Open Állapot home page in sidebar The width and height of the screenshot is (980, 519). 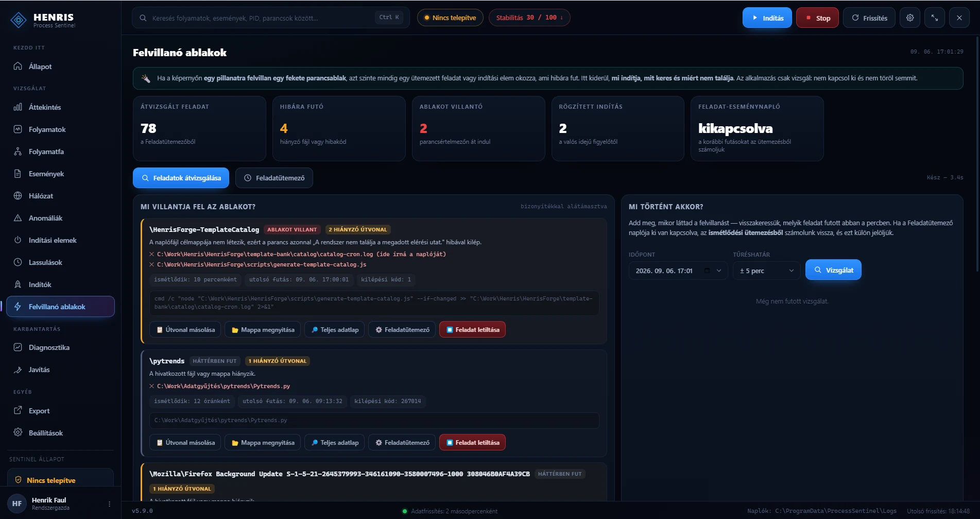60,66
